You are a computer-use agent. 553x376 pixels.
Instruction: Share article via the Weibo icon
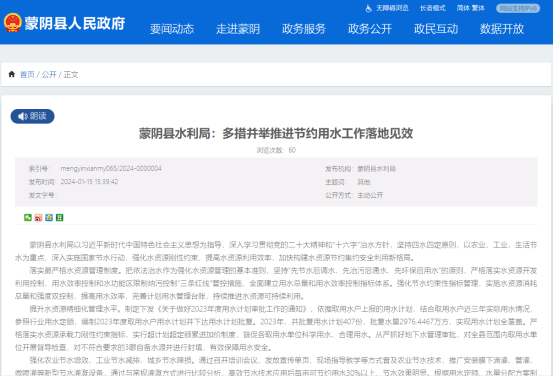(38, 218)
